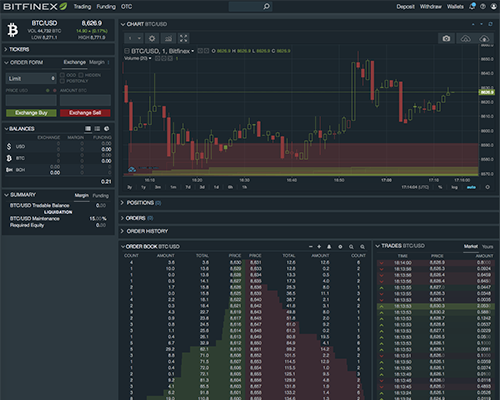The width and height of the screenshot is (500, 400).
Task: Open help question mark icon
Action: pos(483,6)
